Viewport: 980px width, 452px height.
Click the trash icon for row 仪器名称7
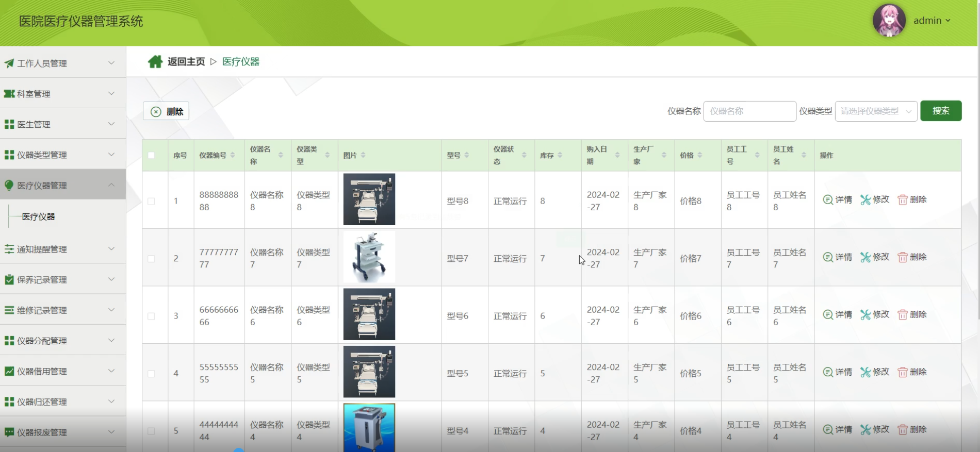[x=903, y=257]
